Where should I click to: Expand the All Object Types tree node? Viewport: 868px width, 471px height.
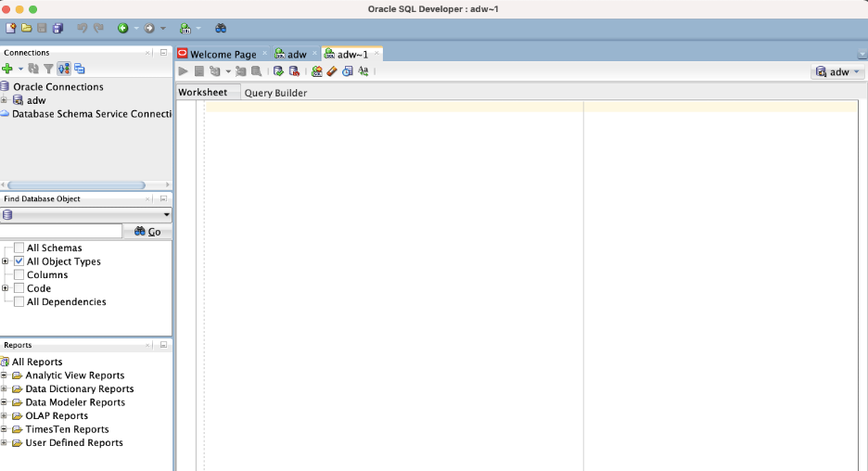pos(5,261)
